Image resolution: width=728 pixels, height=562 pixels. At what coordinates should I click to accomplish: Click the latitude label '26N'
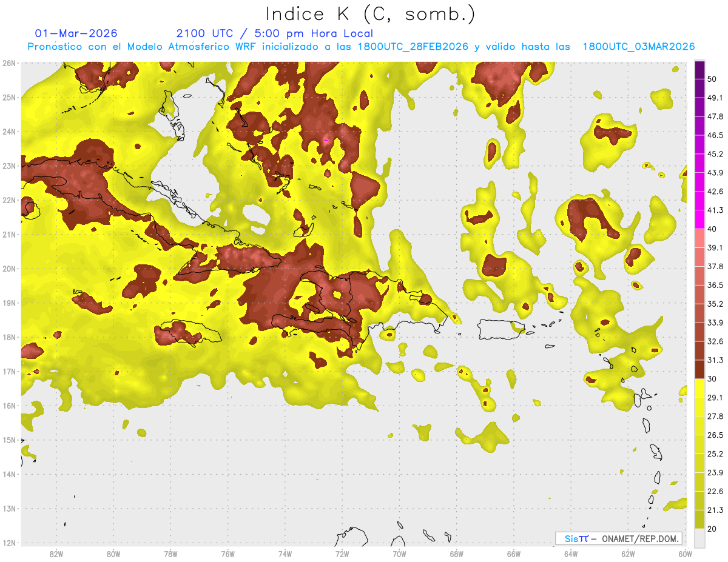(x=9, y=63)
